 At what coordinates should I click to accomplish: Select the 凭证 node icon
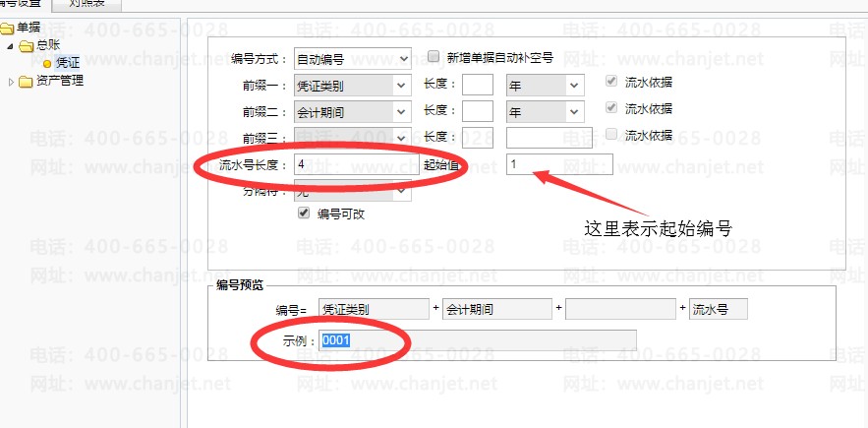click(x=47, y=63)
